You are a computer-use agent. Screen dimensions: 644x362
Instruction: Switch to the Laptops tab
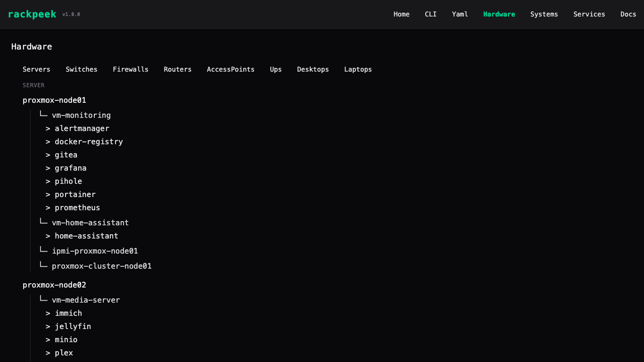coord(357,69)
